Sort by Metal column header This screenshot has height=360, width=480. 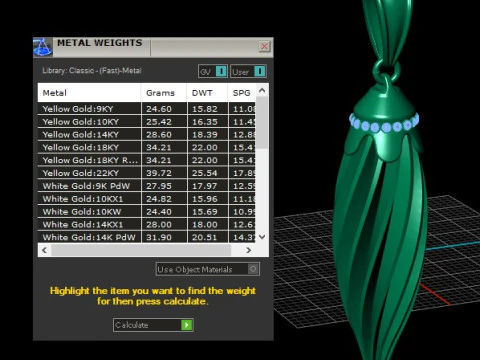(89, 93)
